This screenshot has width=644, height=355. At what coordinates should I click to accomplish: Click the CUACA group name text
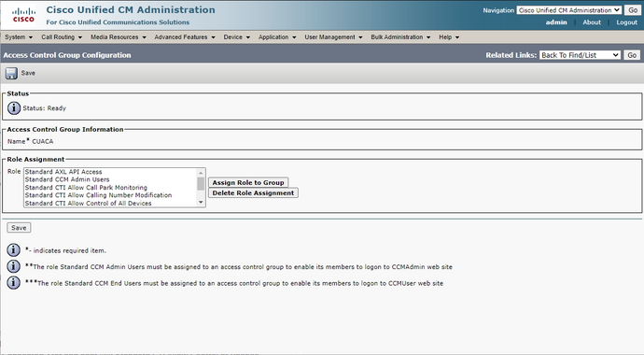pyautogui.click(x=43, y=141)
